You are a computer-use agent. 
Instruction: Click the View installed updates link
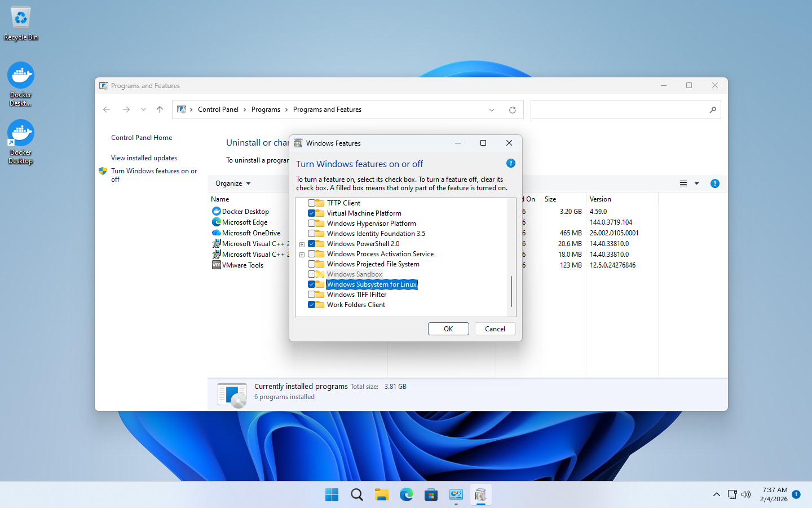coord(144,158)
